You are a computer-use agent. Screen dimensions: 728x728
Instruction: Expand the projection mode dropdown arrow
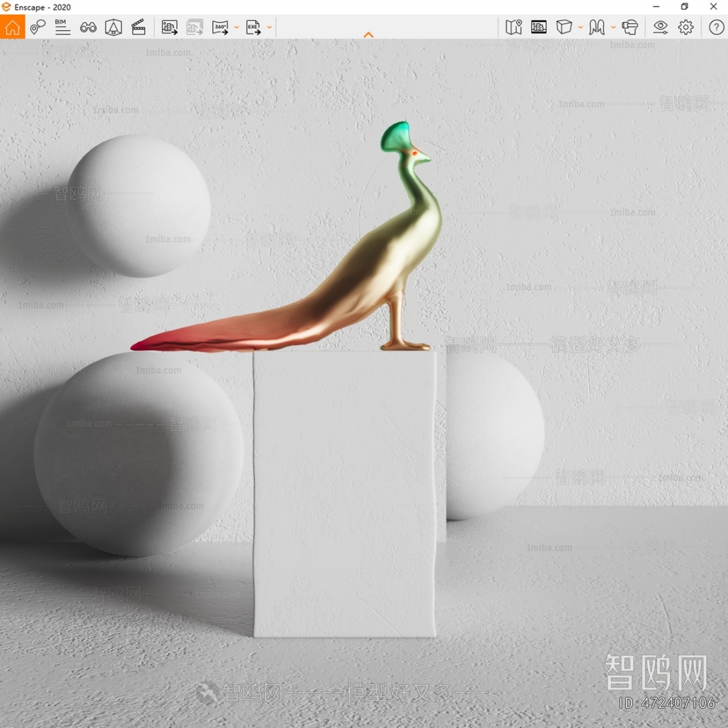coord(580,27)
